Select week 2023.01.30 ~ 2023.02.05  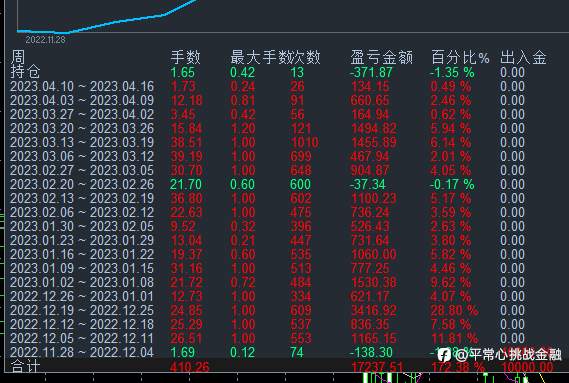point(82,227)
